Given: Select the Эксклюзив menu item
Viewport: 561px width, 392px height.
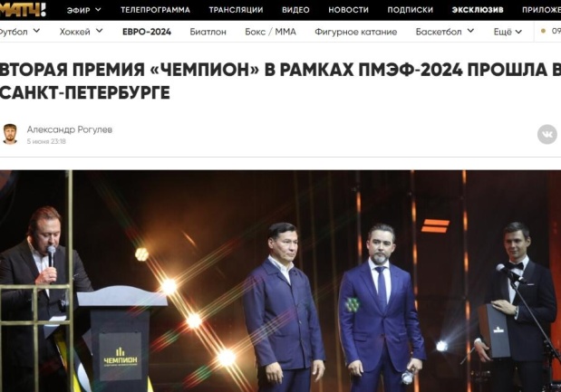Looking at the screenshot, I should 478,10.
